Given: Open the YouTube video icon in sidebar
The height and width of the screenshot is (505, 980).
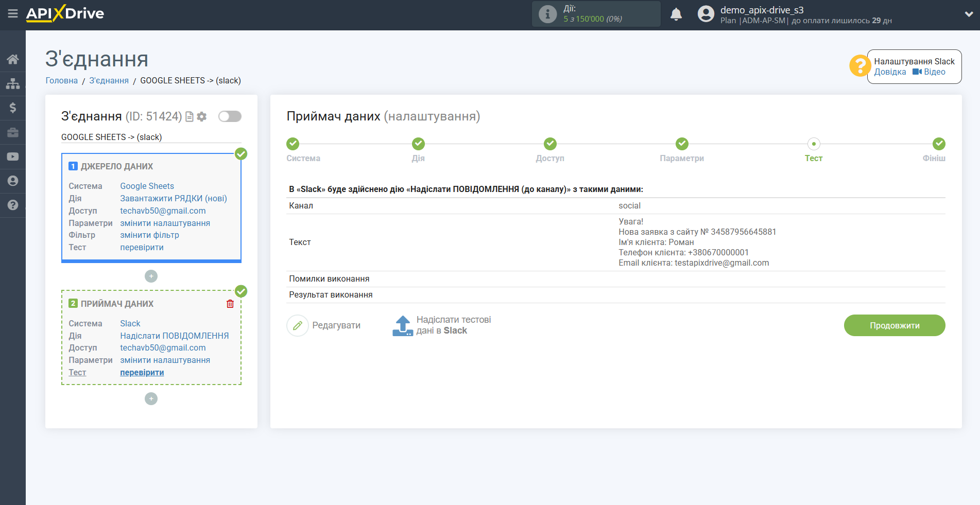Looking at the screenshot, I should (x=13, y=156).
